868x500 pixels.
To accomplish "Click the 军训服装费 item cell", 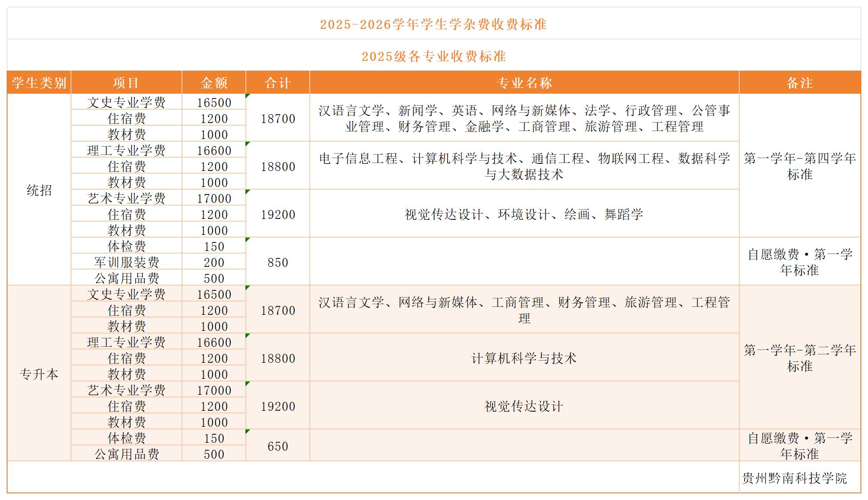I will click(126, 262).
